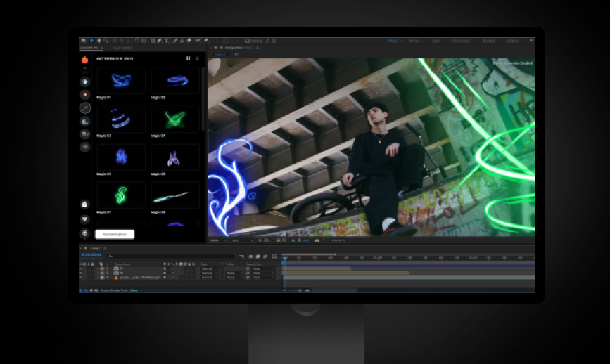
Task: Click the current timecode display
Action: click(x=92, y=256)
